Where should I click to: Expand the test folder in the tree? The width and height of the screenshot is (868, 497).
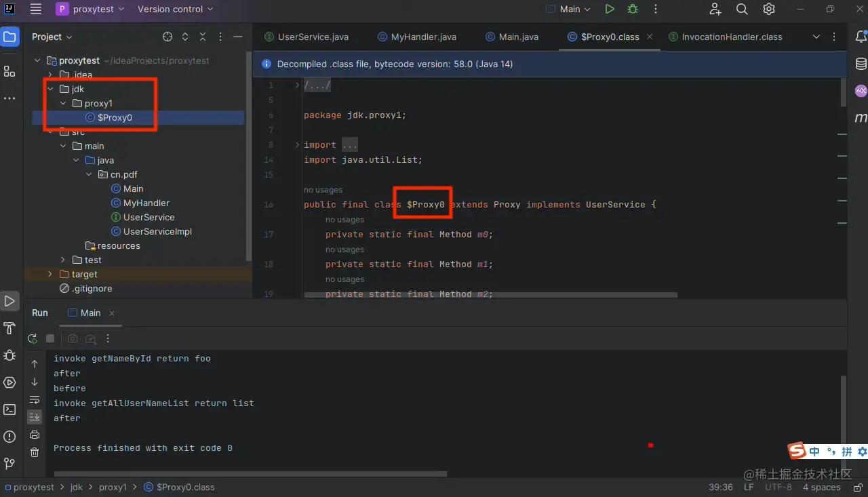tap(63, 260)
